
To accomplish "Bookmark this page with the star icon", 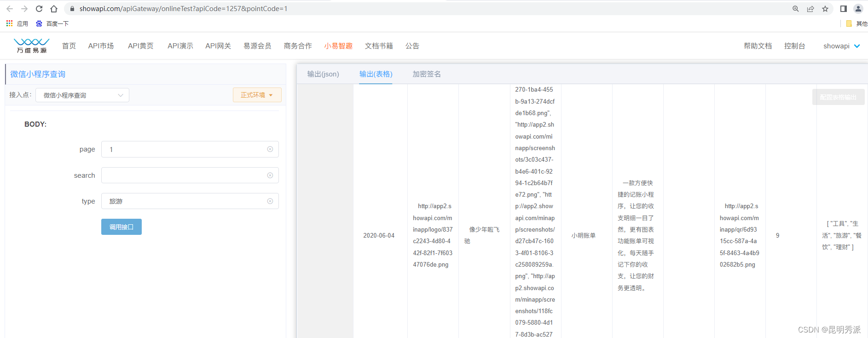I will [825, 9].
